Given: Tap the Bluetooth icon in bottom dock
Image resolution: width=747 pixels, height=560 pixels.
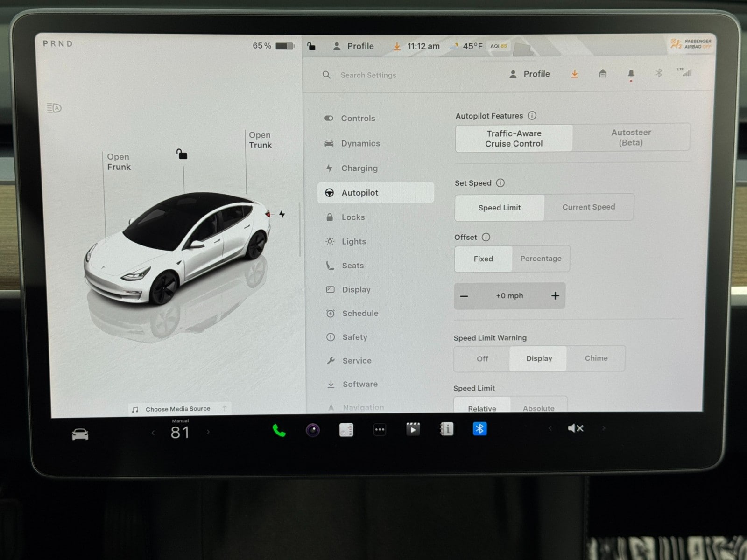Looking at the screenshot, I should point(479,429).
